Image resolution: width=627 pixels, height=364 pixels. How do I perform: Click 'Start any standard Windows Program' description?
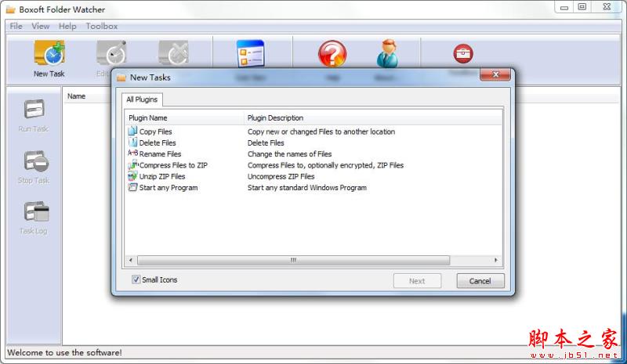click(x=307, y=187)
